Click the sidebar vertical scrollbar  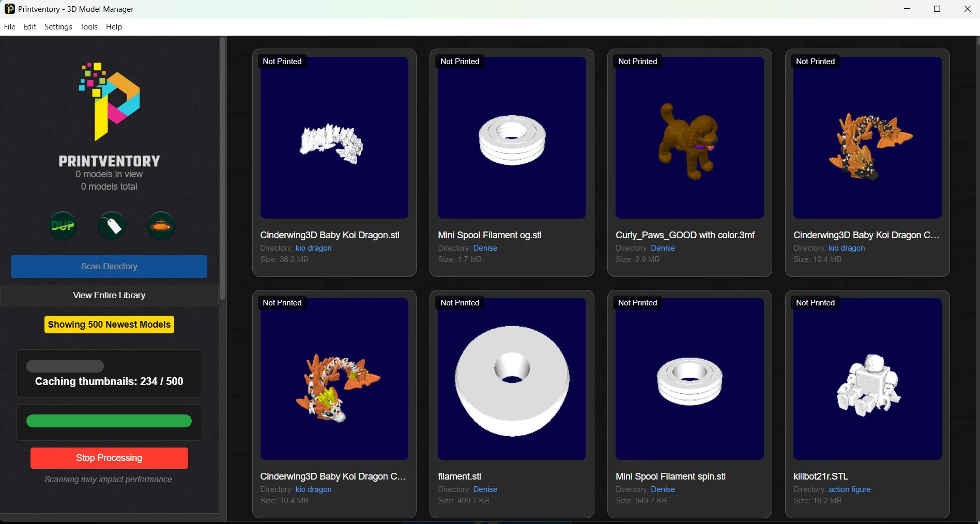pos(223,169)
